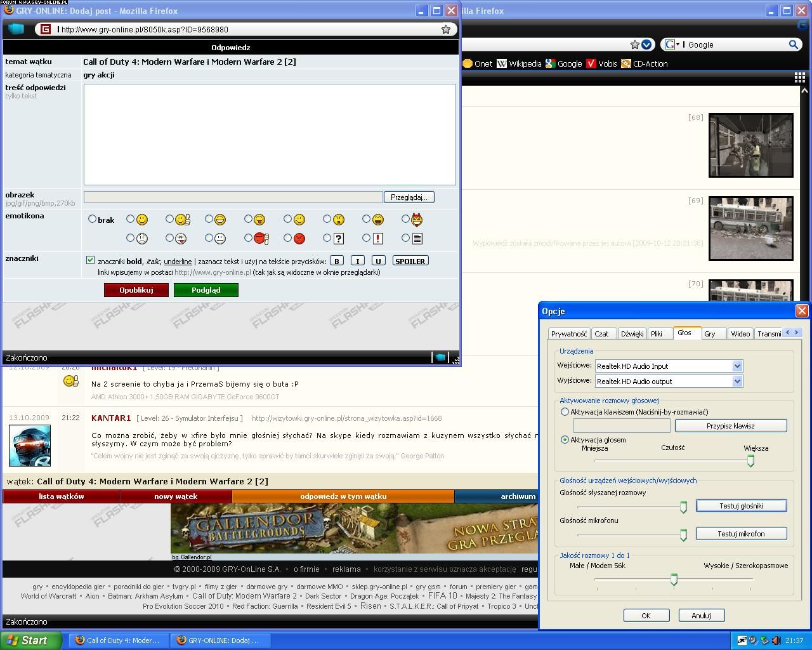Expand the Wyjściowe audio output dropdown
The height and width of the screenshot is (650, 812).
coord(737,381)
